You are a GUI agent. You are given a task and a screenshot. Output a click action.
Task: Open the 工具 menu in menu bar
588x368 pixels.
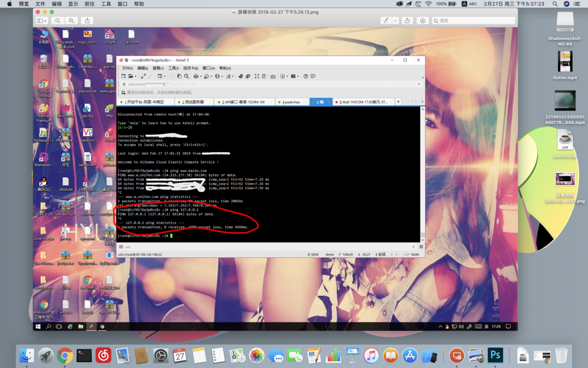click(106, 4)
